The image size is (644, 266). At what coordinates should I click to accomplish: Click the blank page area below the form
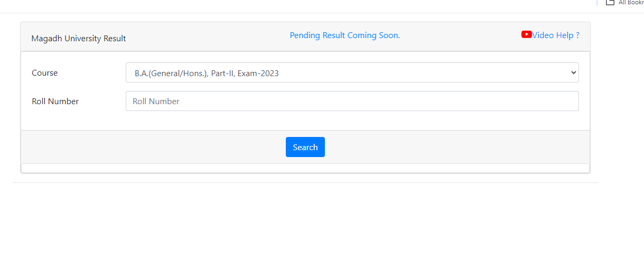(x=305, y=222)
